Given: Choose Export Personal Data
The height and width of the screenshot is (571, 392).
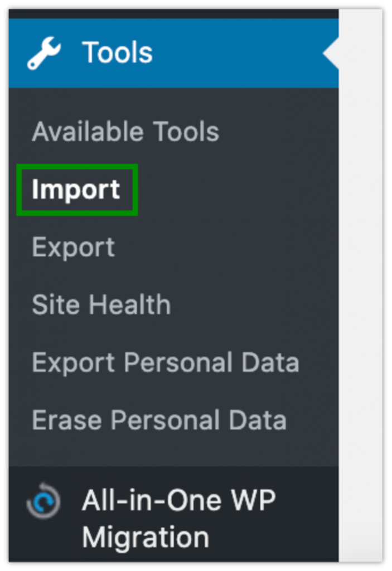Looking at the screenshot, I should (165, 362).
